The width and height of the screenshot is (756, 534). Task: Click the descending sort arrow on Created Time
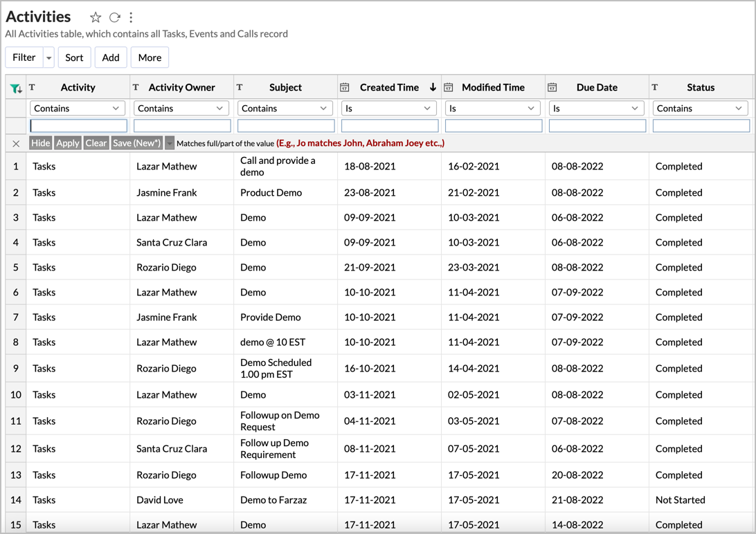click(433, 87)
